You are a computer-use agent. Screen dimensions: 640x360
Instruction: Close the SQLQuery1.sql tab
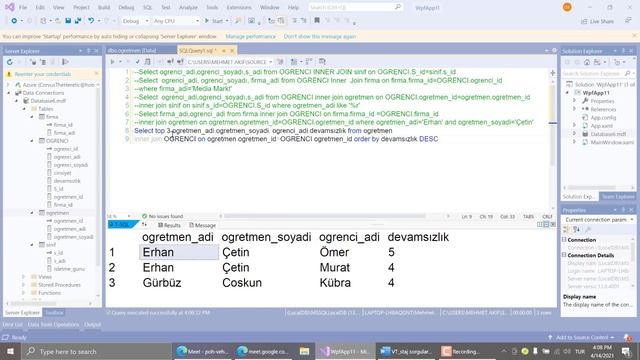pos(232,51)
